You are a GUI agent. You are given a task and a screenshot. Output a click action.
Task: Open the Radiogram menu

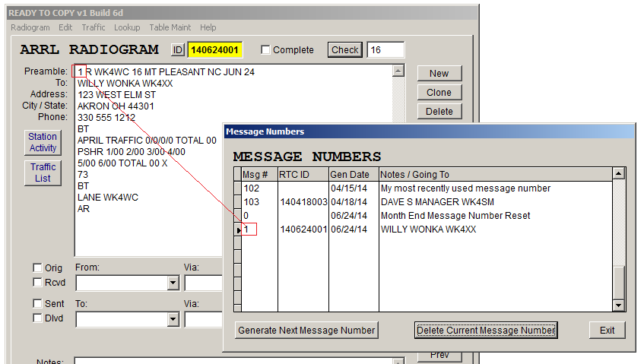[x=30, y=27]
